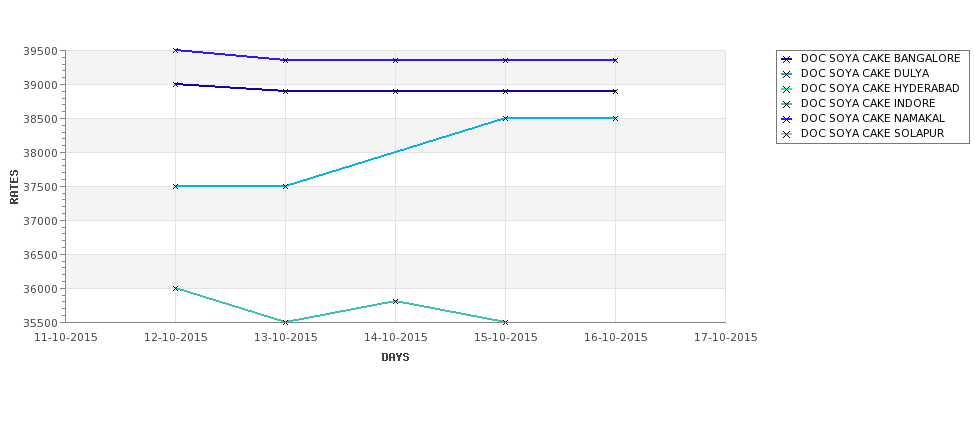975x429 pixels.
Task: Select the 36000 data point on 12-10-2015
Action: point(175,288)
